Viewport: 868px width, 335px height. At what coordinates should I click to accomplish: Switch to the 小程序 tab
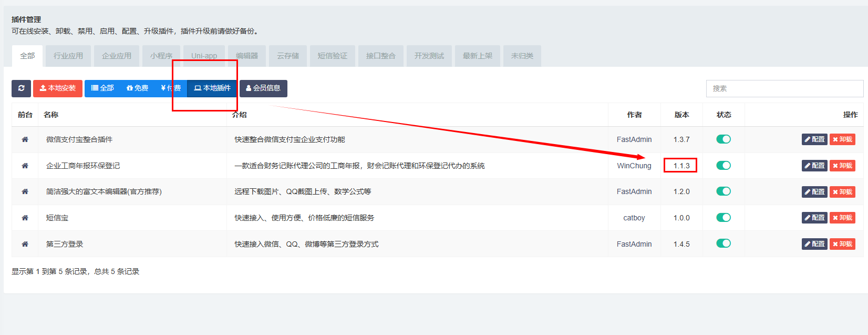click(x=161, y=56)
